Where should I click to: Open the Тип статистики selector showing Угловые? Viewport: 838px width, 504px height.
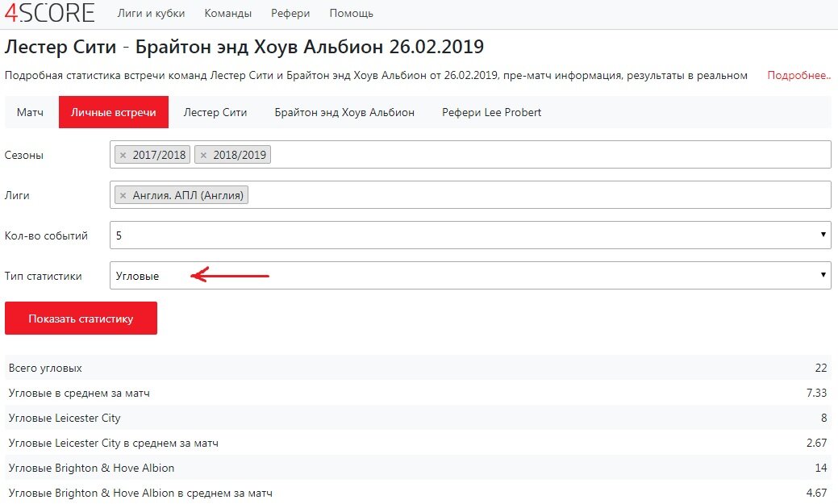pos(468,275)
